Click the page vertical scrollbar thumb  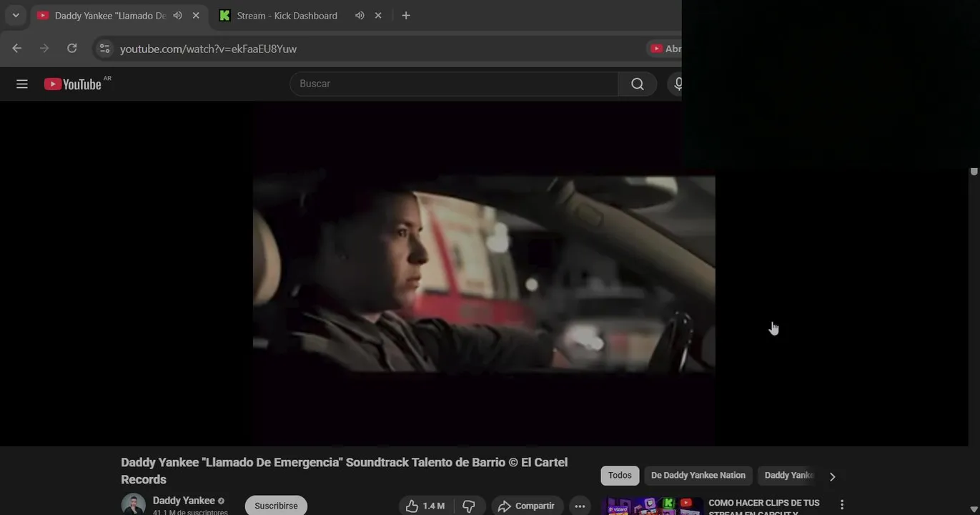tap(974, 172)
